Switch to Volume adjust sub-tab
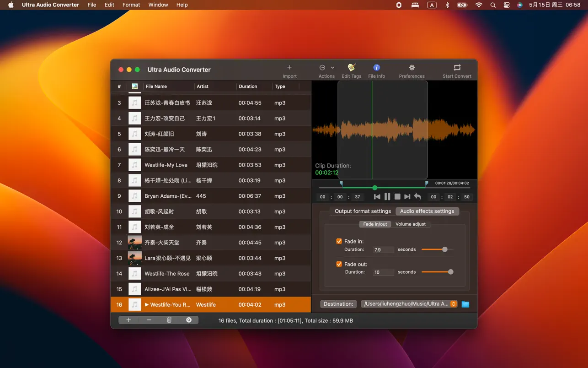Screen dimensions: 588x368 point(411,224)
